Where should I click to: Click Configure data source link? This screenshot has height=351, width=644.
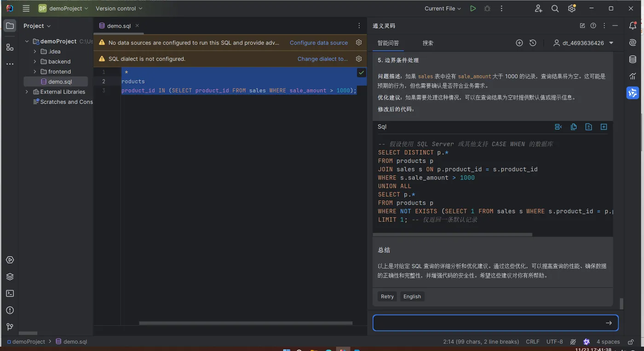(319, 43)
